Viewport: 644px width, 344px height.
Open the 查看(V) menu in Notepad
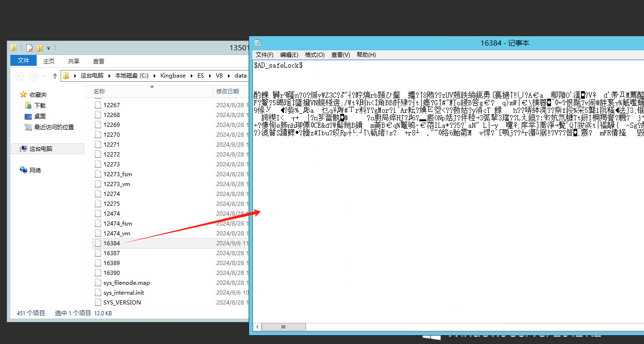(340, 55)
